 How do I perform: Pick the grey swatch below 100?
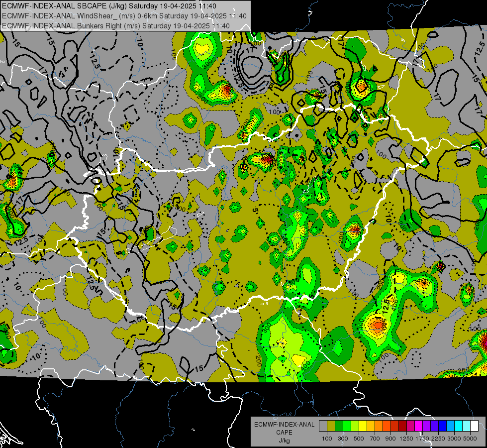coord(323,426)
